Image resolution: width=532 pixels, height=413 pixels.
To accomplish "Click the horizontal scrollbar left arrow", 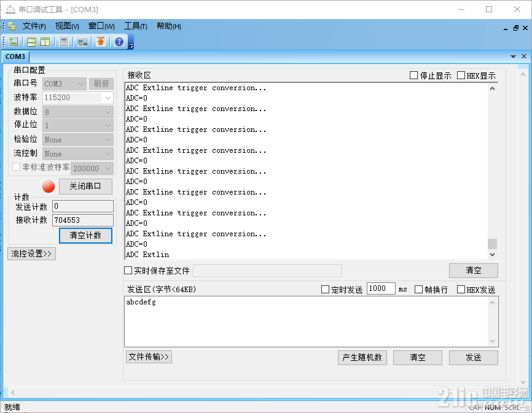I will click(x=13, y=392).
